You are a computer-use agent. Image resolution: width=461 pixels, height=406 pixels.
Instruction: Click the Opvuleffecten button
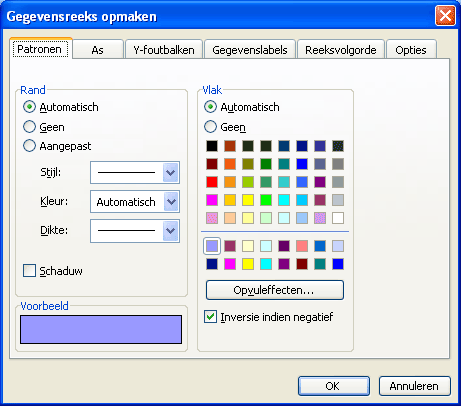pos(275,290)
